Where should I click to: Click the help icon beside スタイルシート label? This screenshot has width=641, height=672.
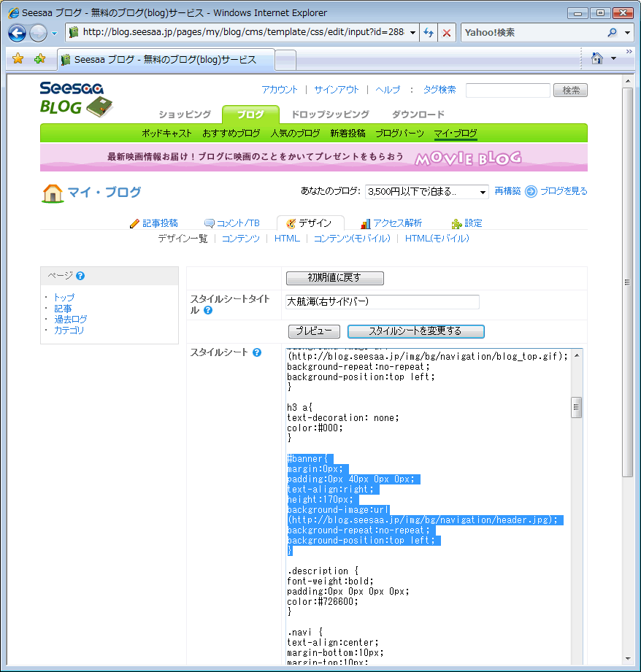[x=257, y=352]
